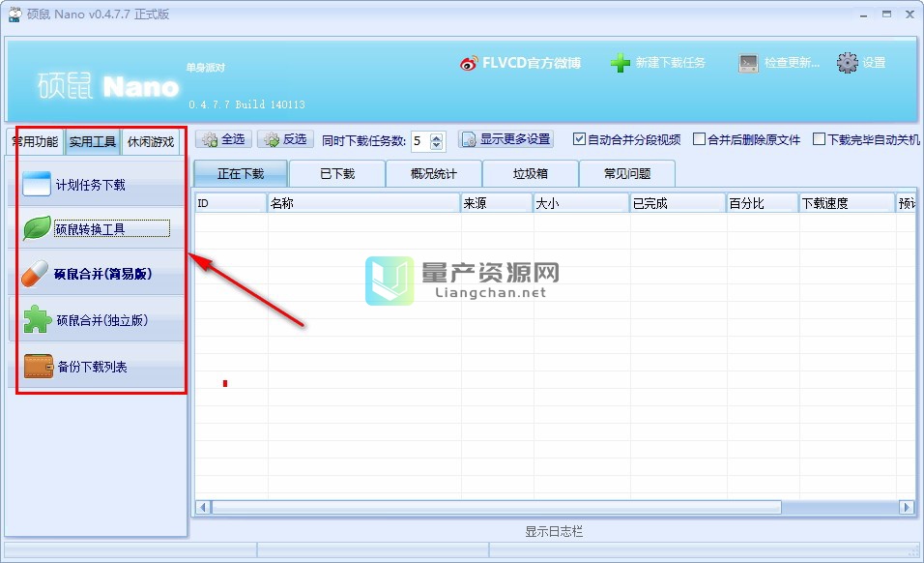Maximize the 硕鼠 Nano window
Screen dimensions: 924x563
(x=886, y=15)
